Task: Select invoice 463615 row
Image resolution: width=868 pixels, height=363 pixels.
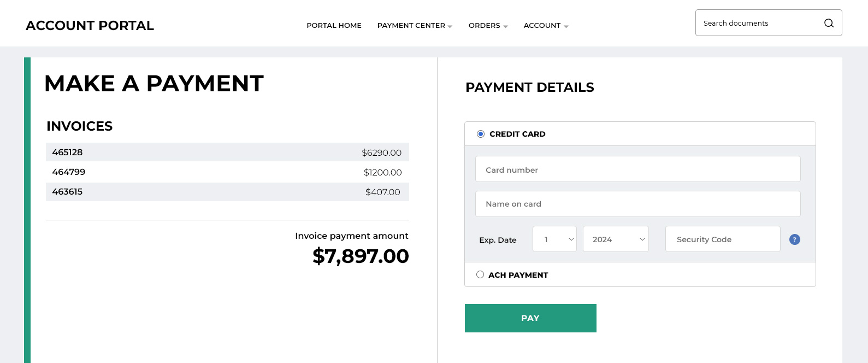Action: pyautogui.click(x=227, y=192)
